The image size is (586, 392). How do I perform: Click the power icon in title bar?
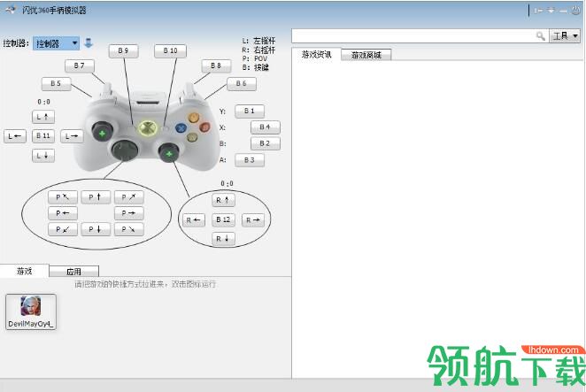[x=576, y=11]
